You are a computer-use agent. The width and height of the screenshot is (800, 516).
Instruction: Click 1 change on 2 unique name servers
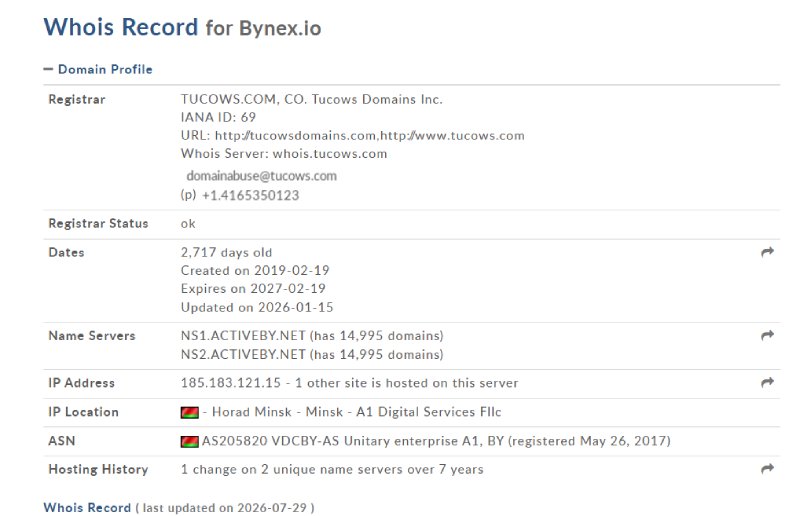332,470
